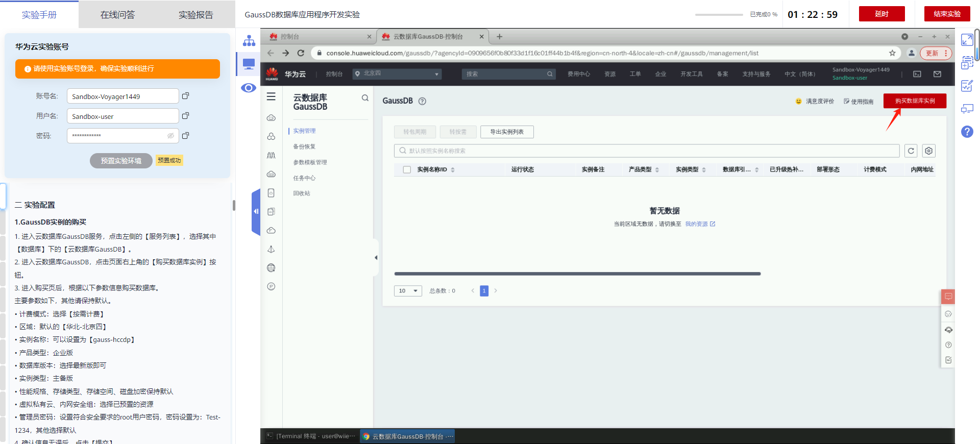980x444 pixels.
Task: Switch to the 实验报告 tab
Action: pos(196,15)
